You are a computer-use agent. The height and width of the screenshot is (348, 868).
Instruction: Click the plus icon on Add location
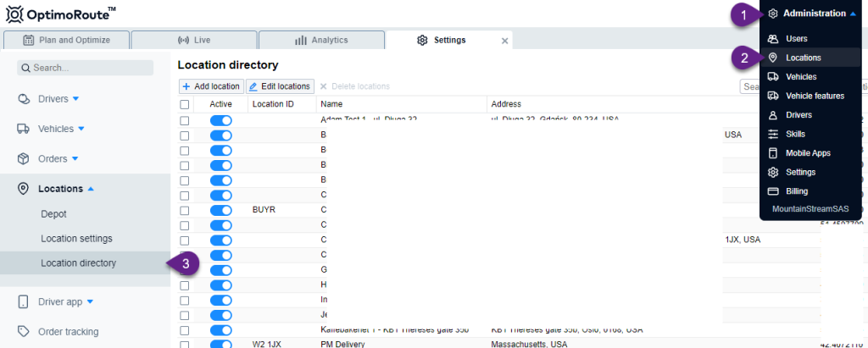(x=186, y=86)
